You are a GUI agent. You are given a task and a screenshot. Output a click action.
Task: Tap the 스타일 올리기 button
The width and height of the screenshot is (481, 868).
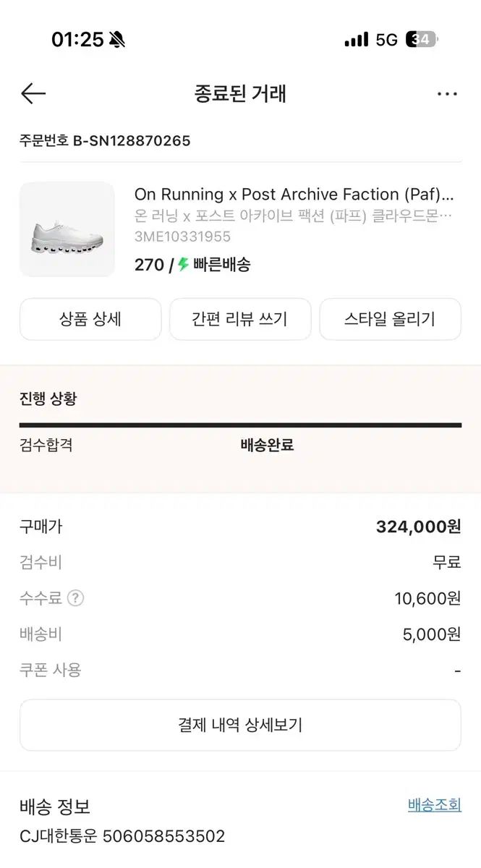(x=390, y=319)
